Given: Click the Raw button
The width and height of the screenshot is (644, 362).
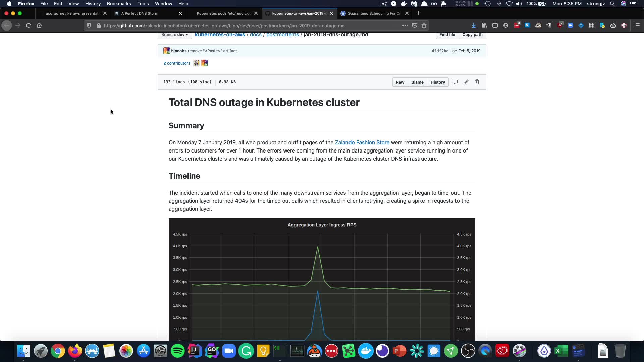Looking at the screenshot, I should [x=400, y=82].
